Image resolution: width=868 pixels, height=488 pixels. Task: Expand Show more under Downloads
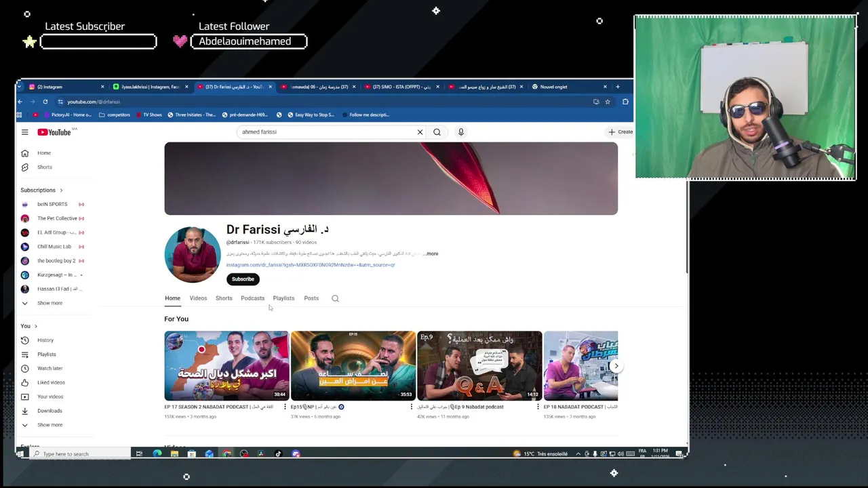pyautogui.click(x=50, y=425)
